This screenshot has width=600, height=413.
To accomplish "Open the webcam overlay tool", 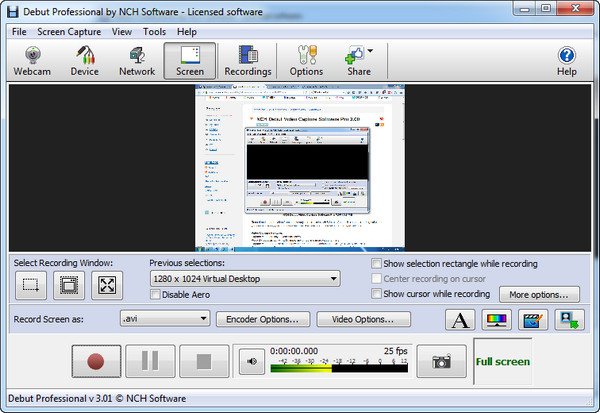I will (x=570, y=320).
